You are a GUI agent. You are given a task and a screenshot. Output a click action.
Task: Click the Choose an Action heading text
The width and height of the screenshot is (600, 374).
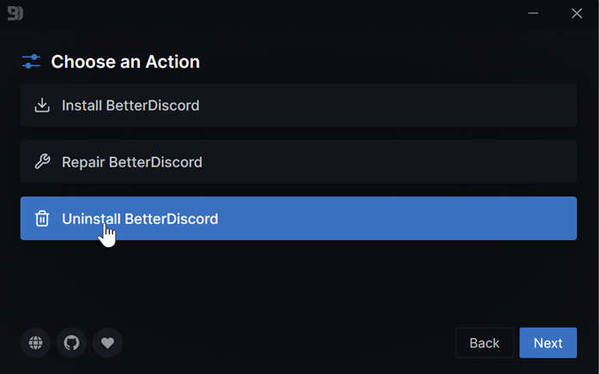point(126,62)
